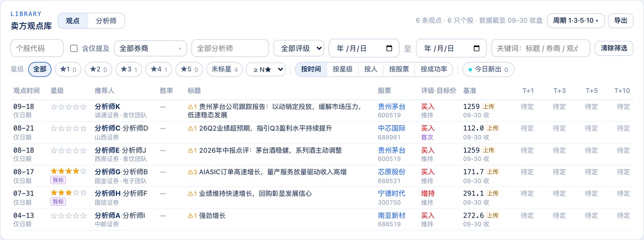Click 增持 rating in 宁德时代 row
This screenshot has height=240, width=644.
tap(428, 193)
